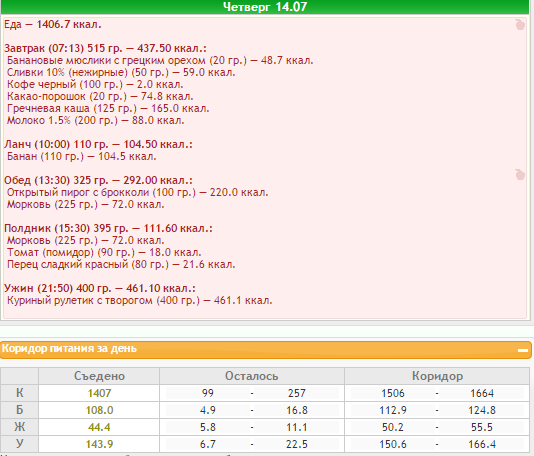
Task: Open the Ланч (10:00) meal heading
Action: (x=98, y=144)
